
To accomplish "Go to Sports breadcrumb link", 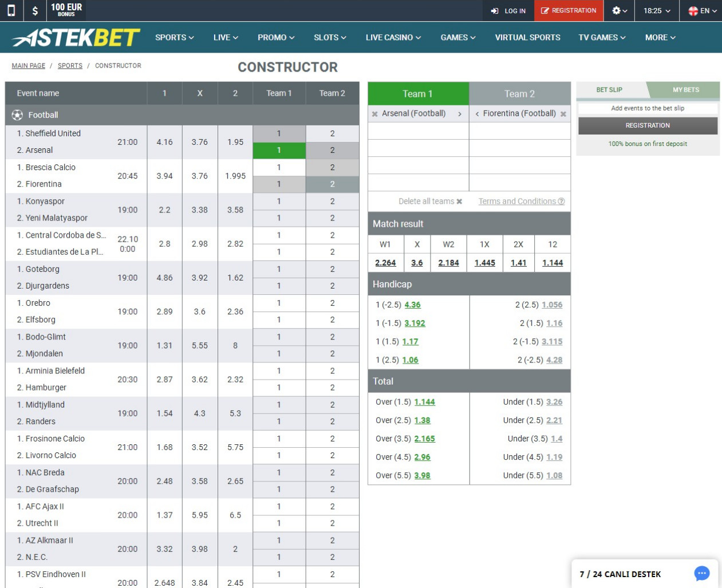I will pyautogui.click(x=70, y=66).
